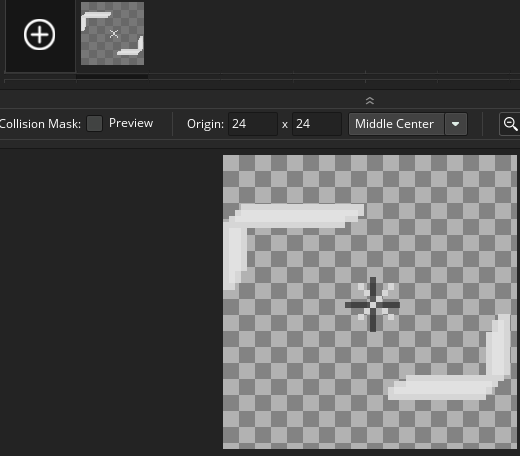Viewport: 520px width, 456px height.
Task: Click the origin crosshair marker on canvas
Action: pyautogui.click(x=372, y=304)
